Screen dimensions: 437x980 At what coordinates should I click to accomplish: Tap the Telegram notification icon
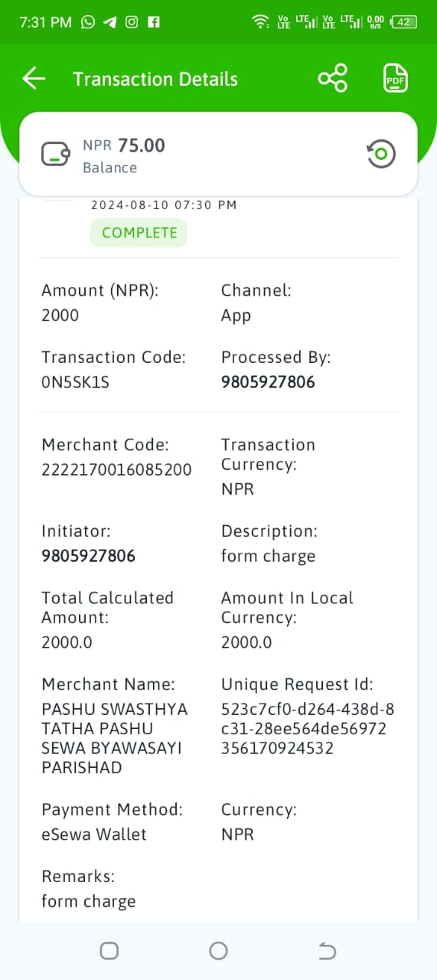coord(109,22)
